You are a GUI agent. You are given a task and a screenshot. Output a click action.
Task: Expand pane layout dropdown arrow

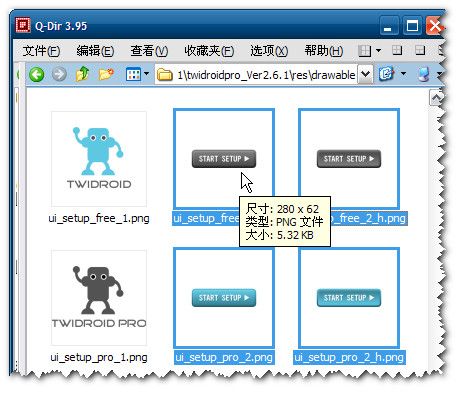coord(378,51)
